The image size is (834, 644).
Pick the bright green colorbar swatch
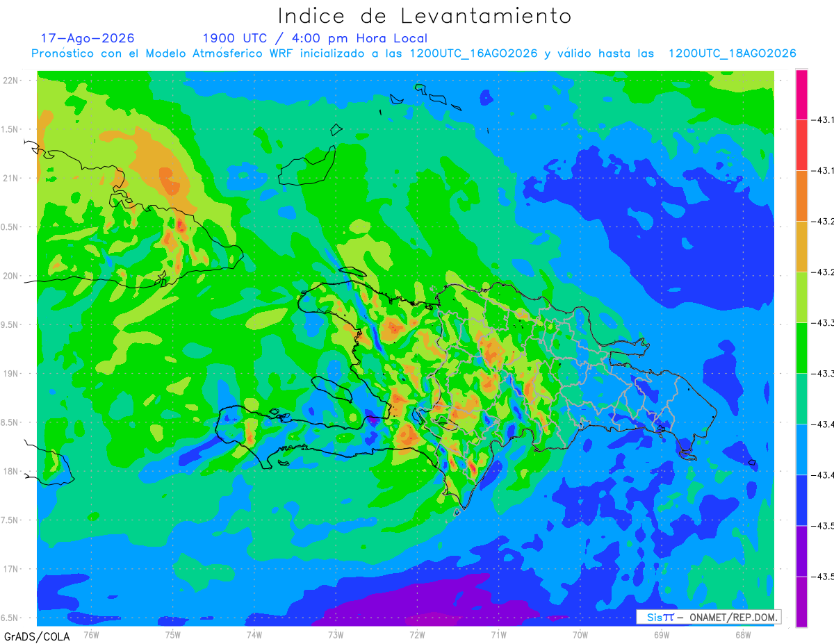tap(801, 348)
